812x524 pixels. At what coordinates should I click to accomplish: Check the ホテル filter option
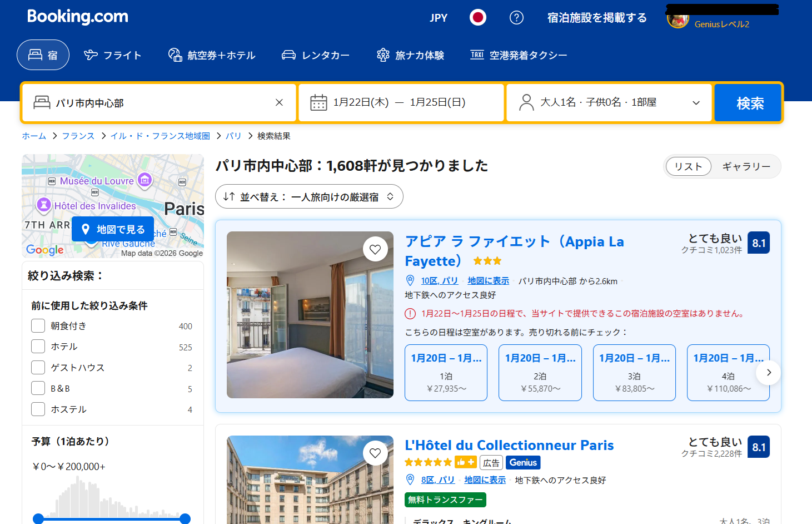(x=38, y=346)
